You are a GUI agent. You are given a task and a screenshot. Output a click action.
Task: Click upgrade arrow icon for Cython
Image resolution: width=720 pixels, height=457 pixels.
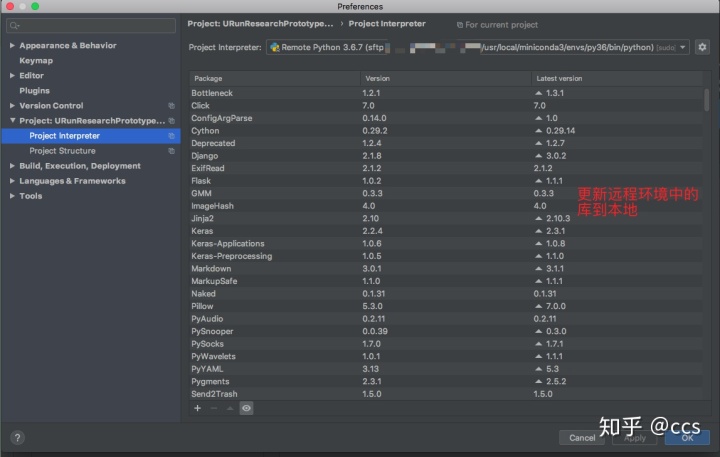(539, 130)
